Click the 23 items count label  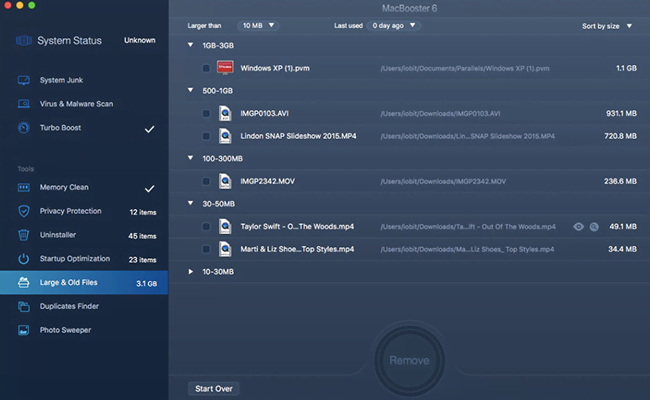(142, 260)
